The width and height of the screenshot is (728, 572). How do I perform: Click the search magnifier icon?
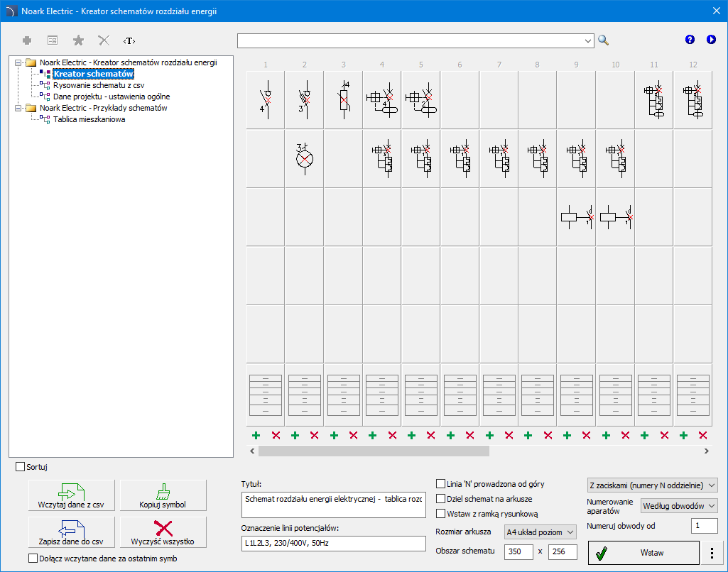(603, 40)
